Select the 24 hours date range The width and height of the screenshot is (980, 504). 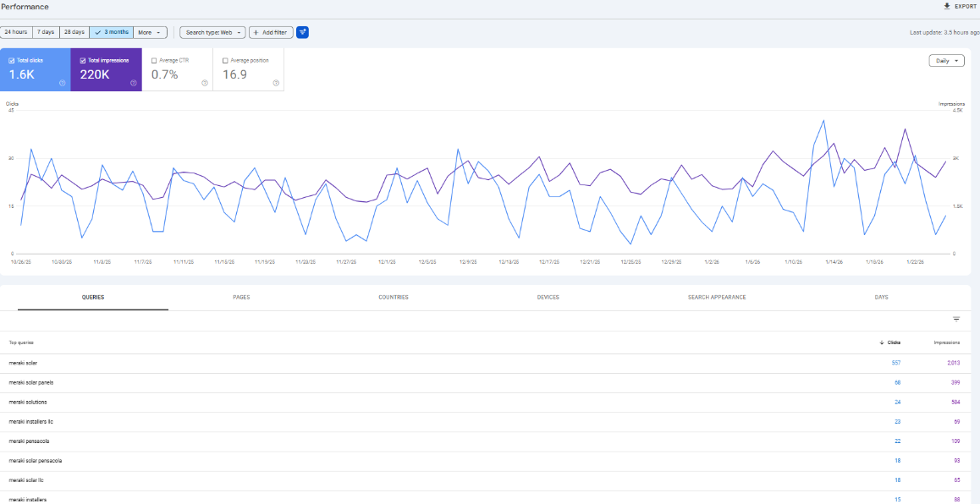point(15,32)
